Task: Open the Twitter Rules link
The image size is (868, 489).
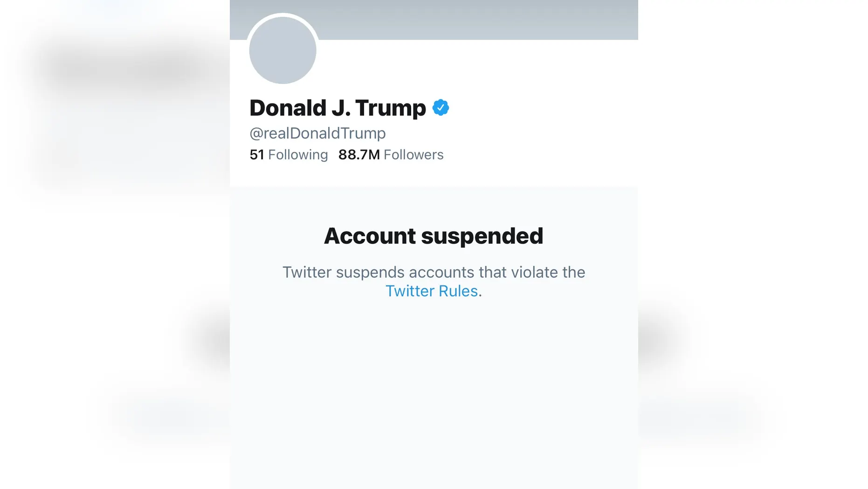Action: click(x=432, y=291)
